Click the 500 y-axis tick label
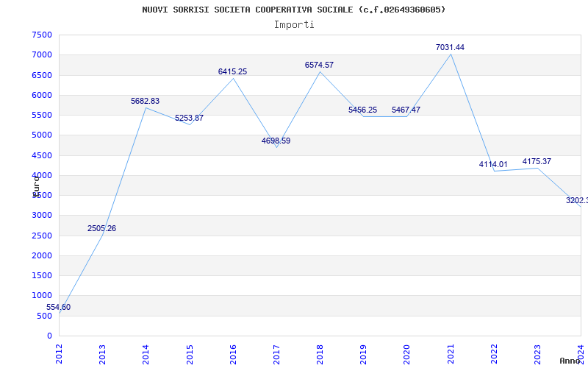This screenshot has width=588, height=368. [45, 316]
